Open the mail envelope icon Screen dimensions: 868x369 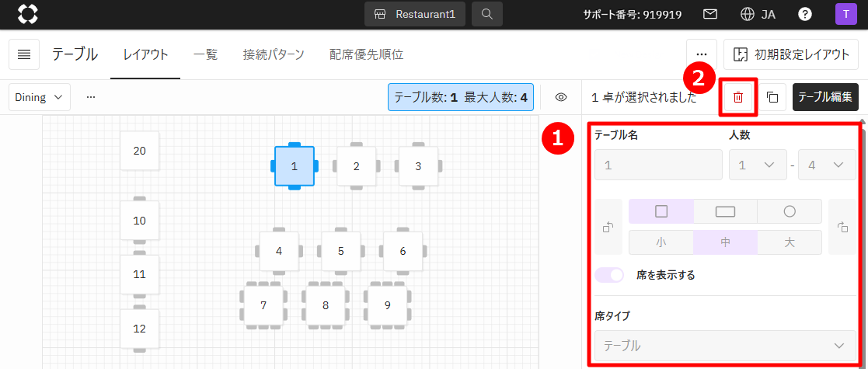709,14
